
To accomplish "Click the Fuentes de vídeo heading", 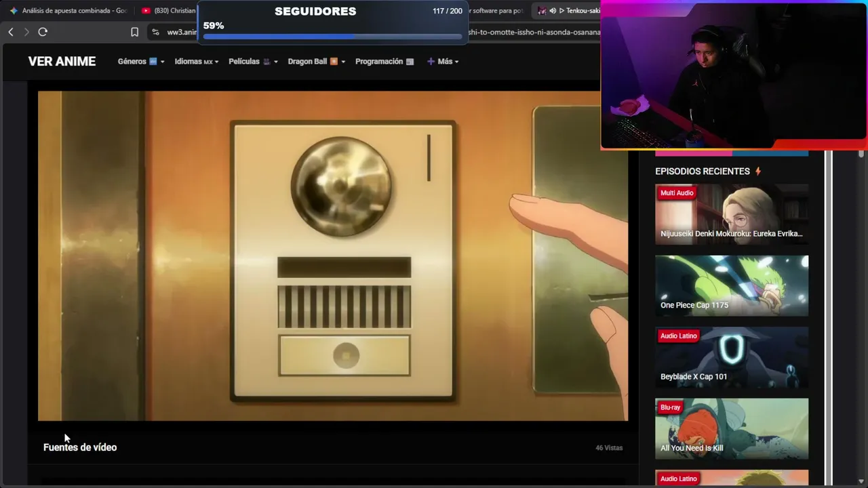I will click(x=80, y=447).
